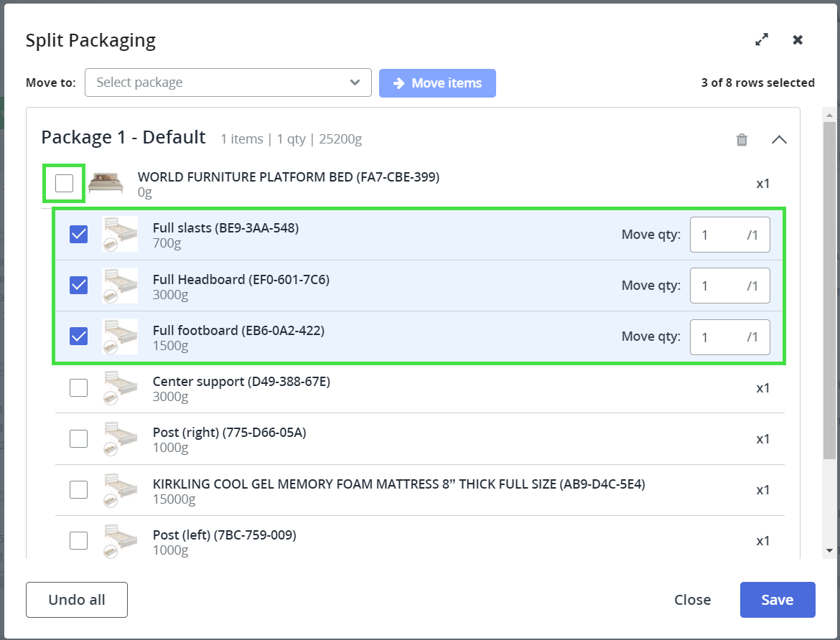The width and height of the screenshot is (840, 640).
Task: Check the World Furniture Platform Bed checkbox
Action: (x=65, y=184)
